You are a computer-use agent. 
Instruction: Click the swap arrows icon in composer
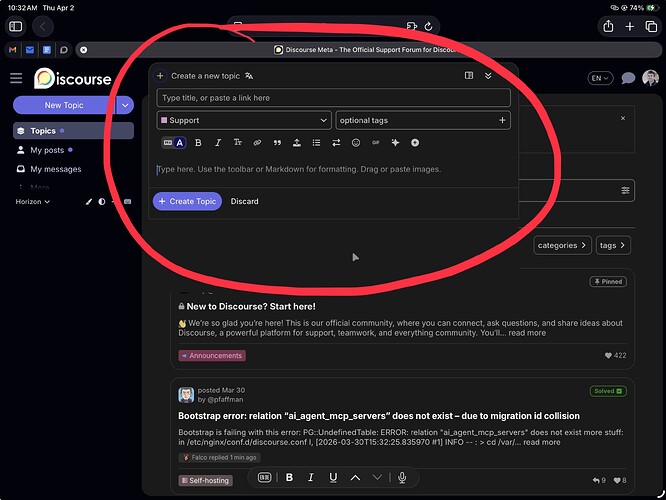(336, 143)
